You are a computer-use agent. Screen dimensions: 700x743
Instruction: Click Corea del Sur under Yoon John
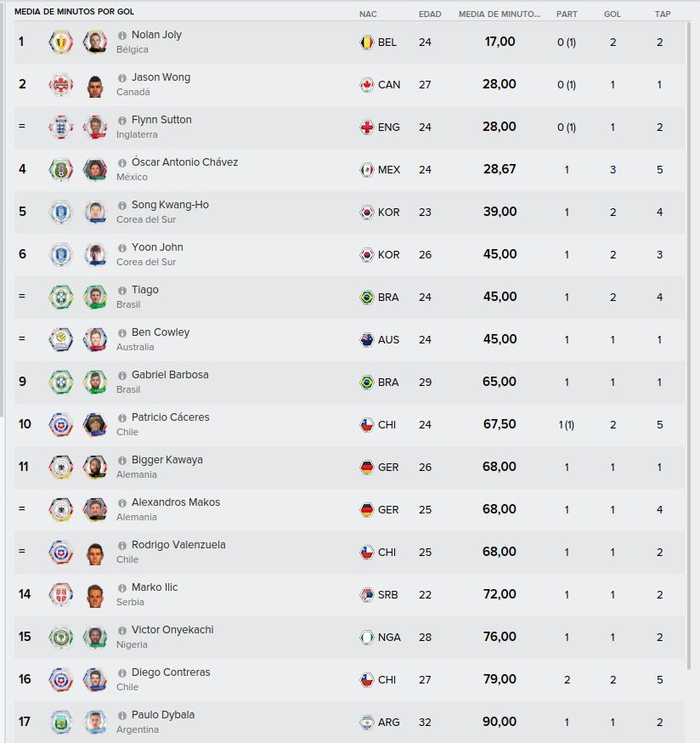point(146,262)
